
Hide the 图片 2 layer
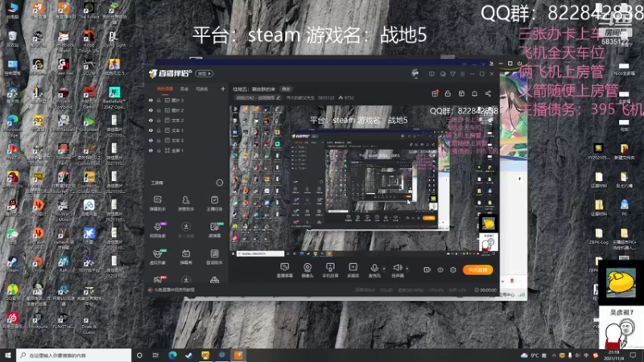click(x=151, y=110)
